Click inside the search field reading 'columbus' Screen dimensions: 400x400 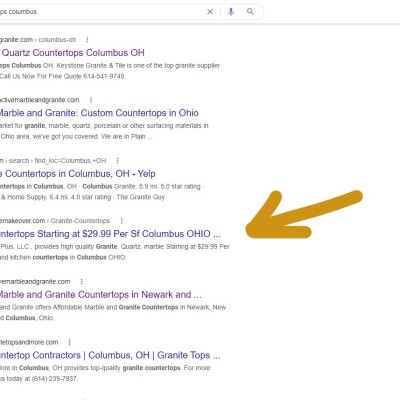pos(100,12)
